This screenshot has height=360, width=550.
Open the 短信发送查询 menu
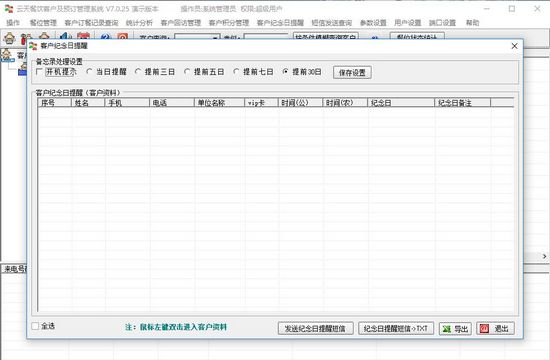tap(332, 23)
